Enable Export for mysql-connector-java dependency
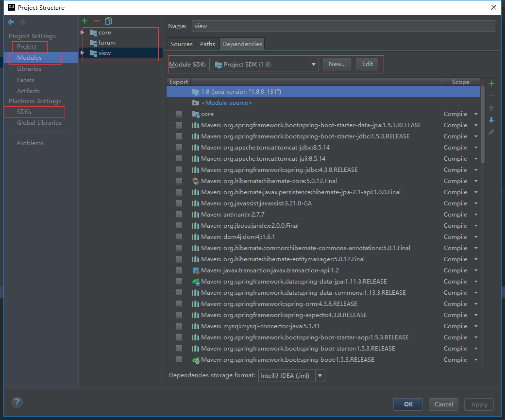This screenshot has height=420, width=505. click(179, 326)
